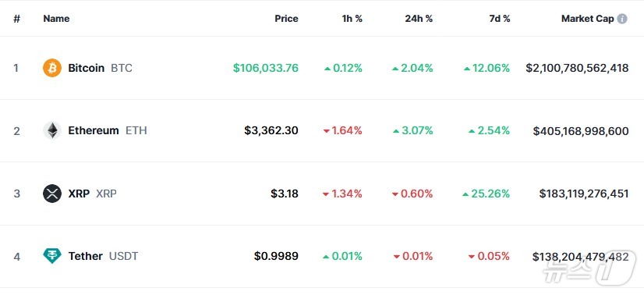Click the Tether green logo icon
This screenshot has height=295, width=644.
52,256
